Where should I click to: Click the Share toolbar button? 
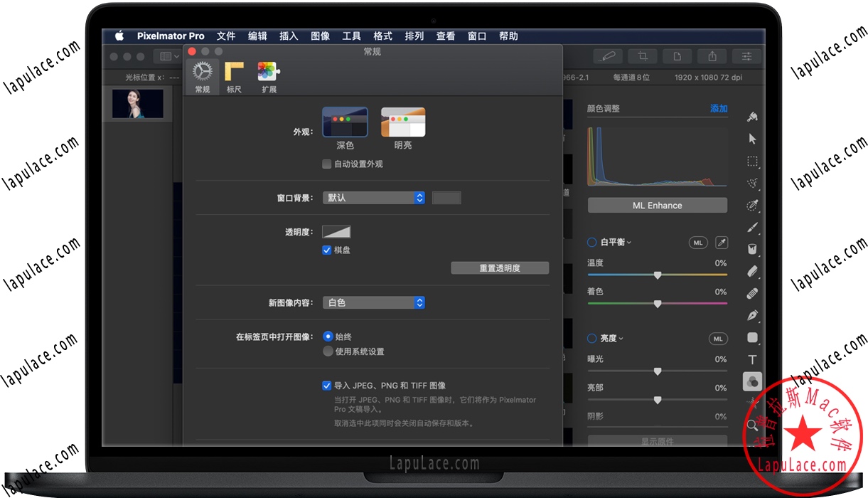pos(712,56)
